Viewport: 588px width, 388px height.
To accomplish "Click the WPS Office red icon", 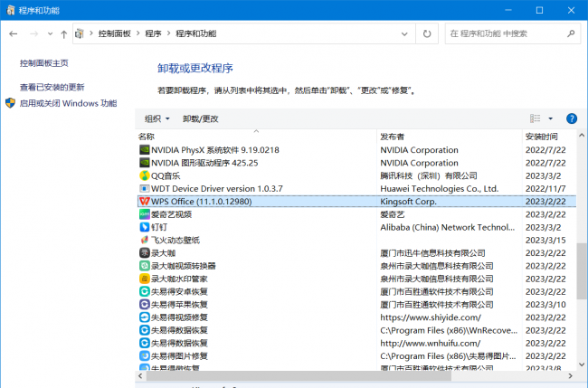I will pyautogui.click(x=145, y=202).
